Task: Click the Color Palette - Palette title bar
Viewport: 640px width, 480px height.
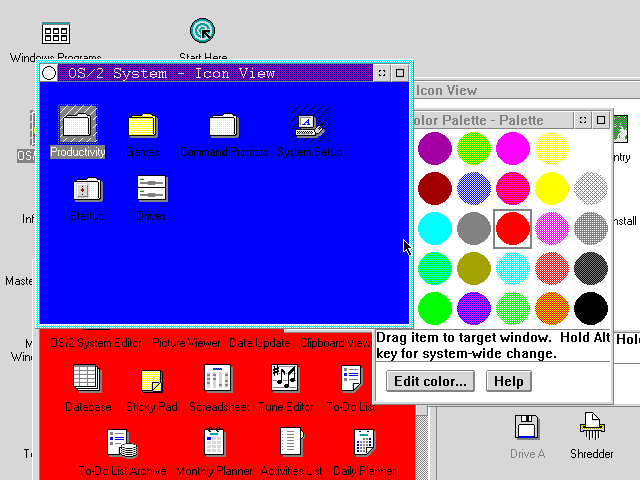Action: click(x=494, y=120)
